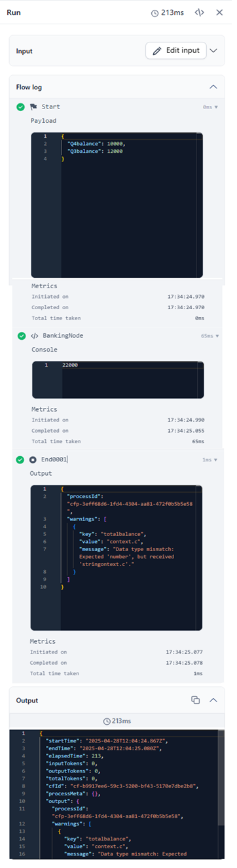Click the "startTime" line in final output

pyautogui.click(x=107, y=741)
